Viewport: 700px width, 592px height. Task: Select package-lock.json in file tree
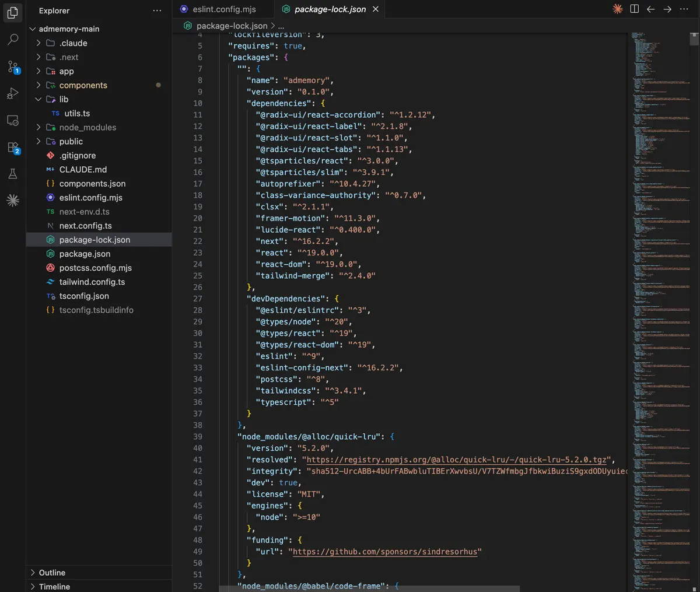(x=99, y=239)
